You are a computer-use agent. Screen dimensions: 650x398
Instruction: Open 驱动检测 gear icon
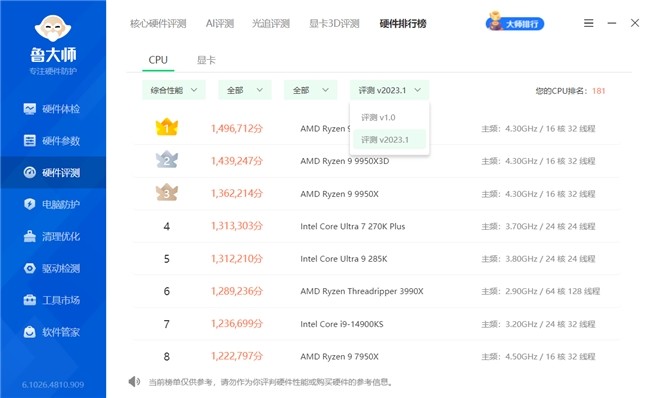(29, 268)
